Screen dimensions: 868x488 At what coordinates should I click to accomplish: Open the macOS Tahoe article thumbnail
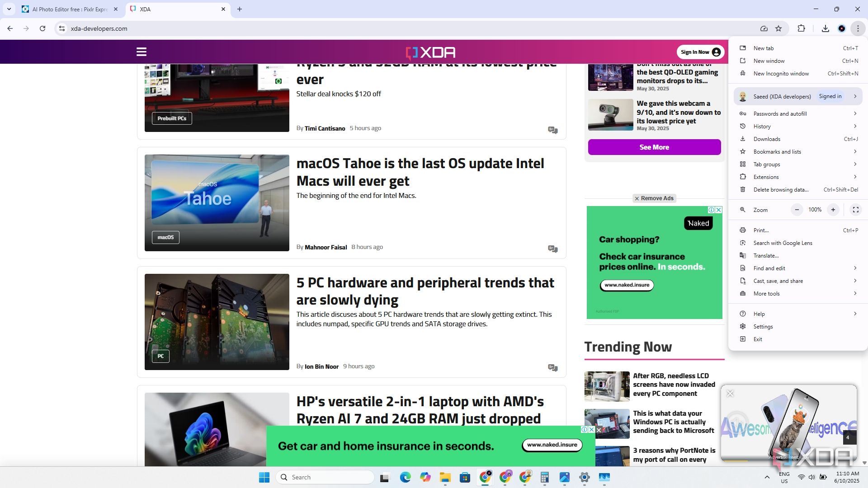217,203
